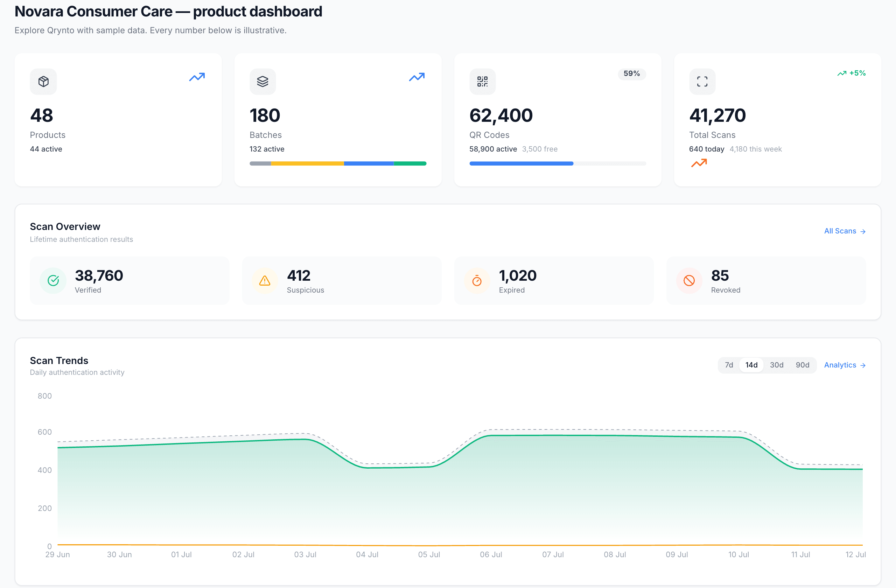Click the 1,020 Expired value
The height and width of the screenshot is (588, 896).
point(518,275)
